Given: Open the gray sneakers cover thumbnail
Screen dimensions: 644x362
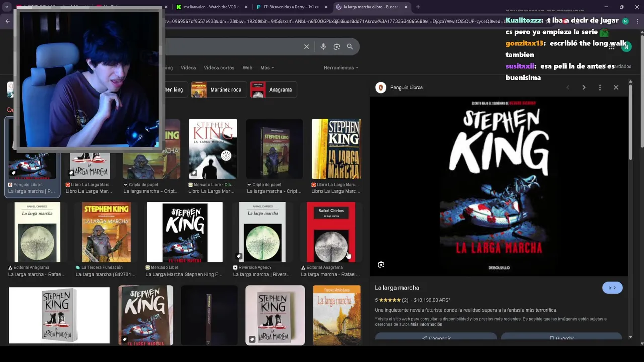Looking at the screenshot, I should (275, 315).
